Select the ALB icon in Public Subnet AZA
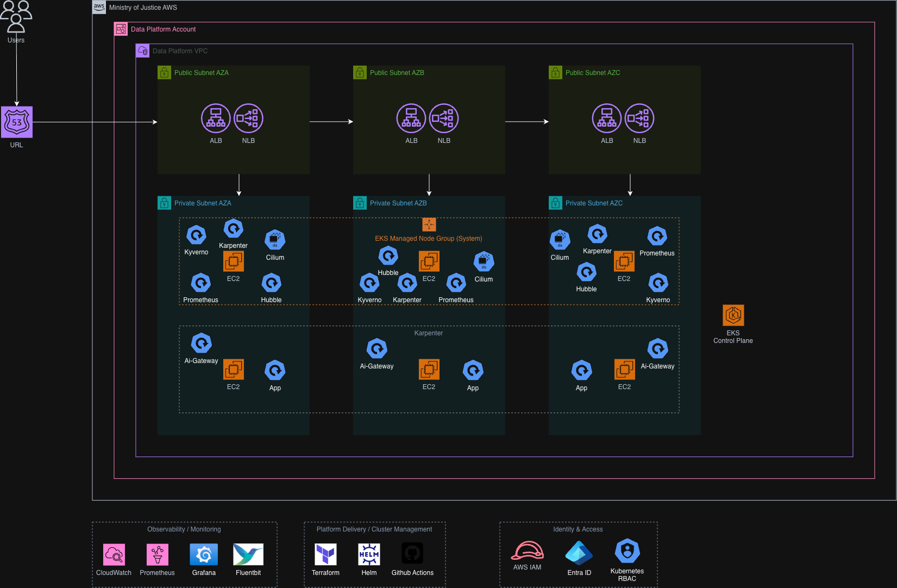897x588 pixels. [x=216, y=118]
